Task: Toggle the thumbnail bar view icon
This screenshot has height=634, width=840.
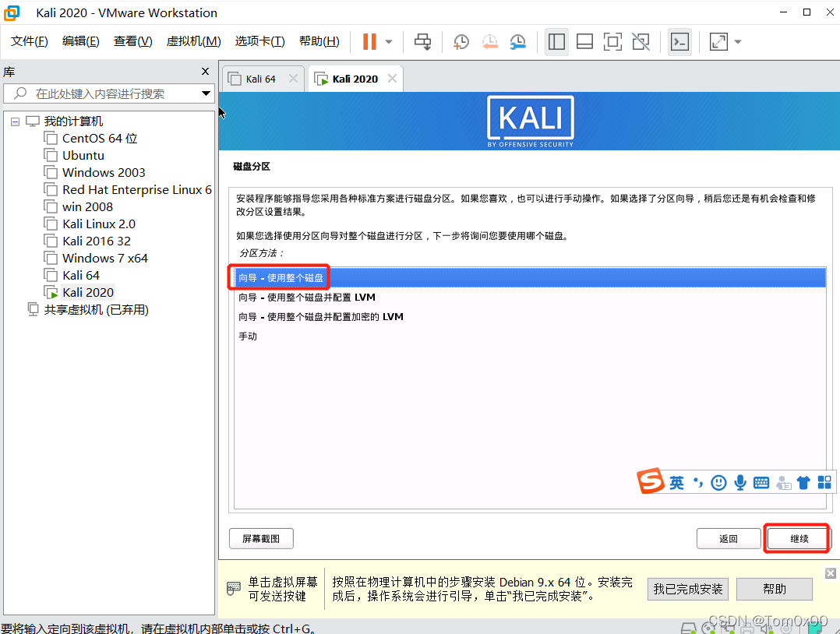Action: click(x=584, y=42)
